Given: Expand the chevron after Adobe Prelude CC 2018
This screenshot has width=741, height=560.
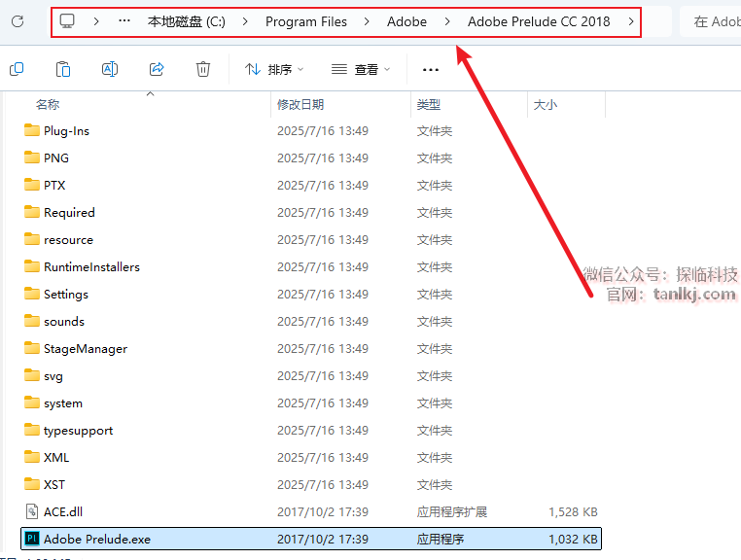Looking at the screenshot, I should point(632,21).
